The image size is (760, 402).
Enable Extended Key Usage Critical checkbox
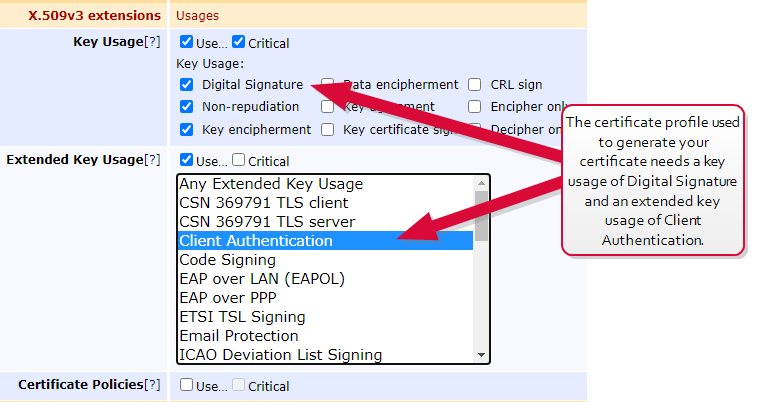[239, 160]
